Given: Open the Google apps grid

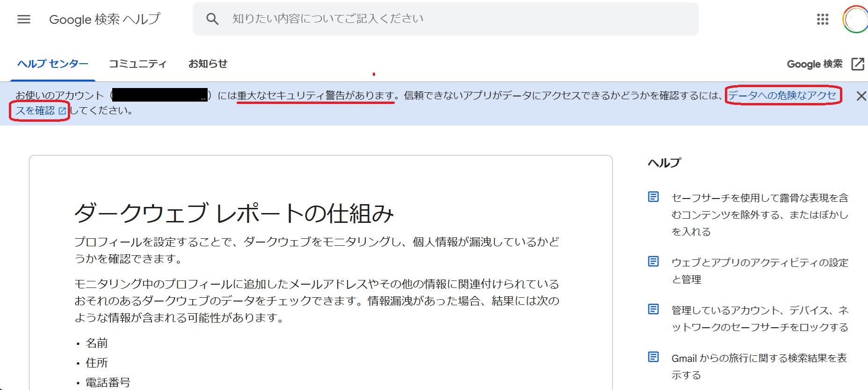Looking at the screenshot, I should tap(822, 19).
